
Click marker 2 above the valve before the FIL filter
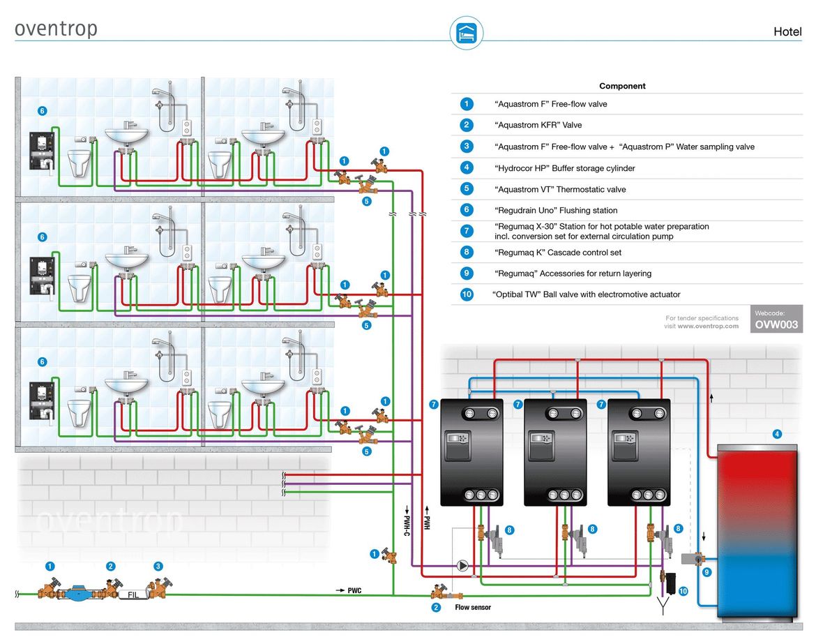(110, 566)
